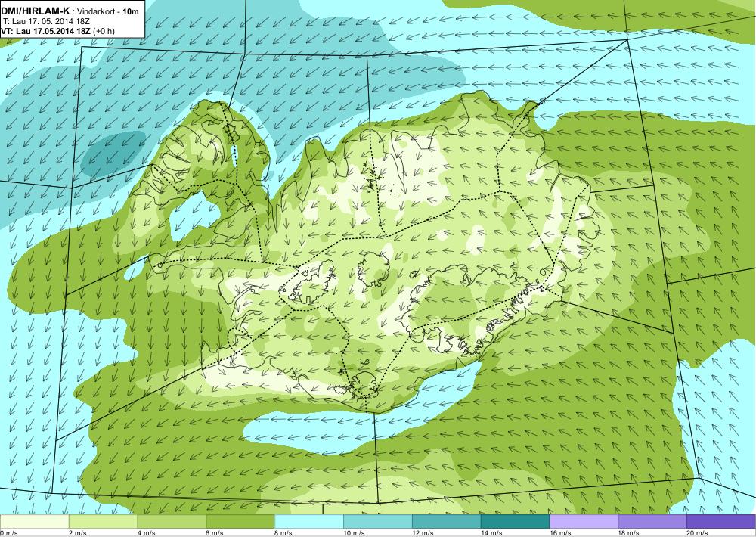Select the palest legend swatch for 0–2 m/s
The image size is (756, 537).
pos(34,522)
